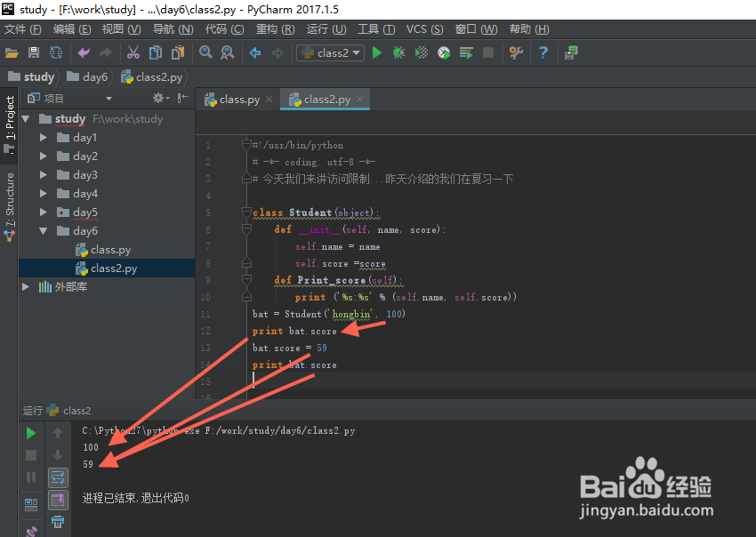
Task: Close the class.py editor tab
Action: tap(269, 100)
